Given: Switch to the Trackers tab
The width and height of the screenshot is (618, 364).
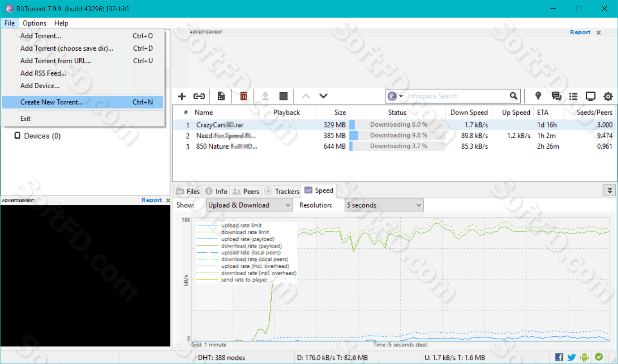Looking at the screenshot, I should [x=282, y=191].
